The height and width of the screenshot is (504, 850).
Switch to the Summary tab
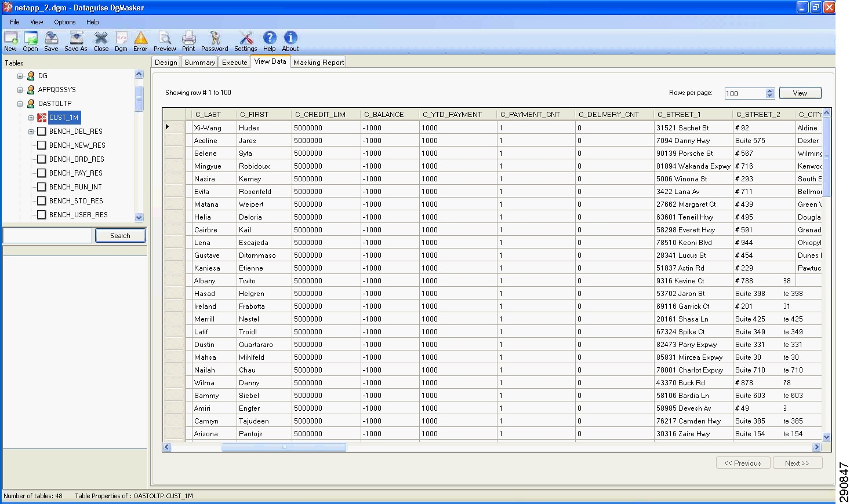(x=200, y=62)
